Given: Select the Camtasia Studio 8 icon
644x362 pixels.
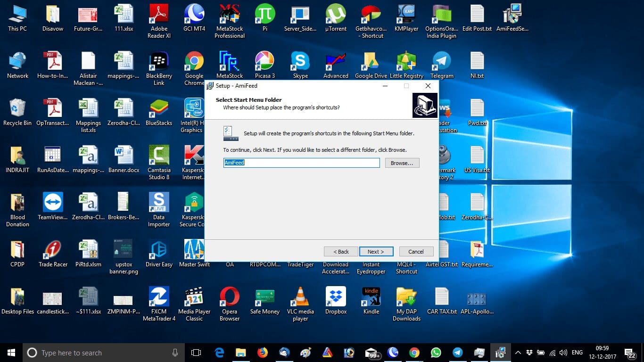Looking at the screenshot, I should pyautogui.click(x=159, y=162).
